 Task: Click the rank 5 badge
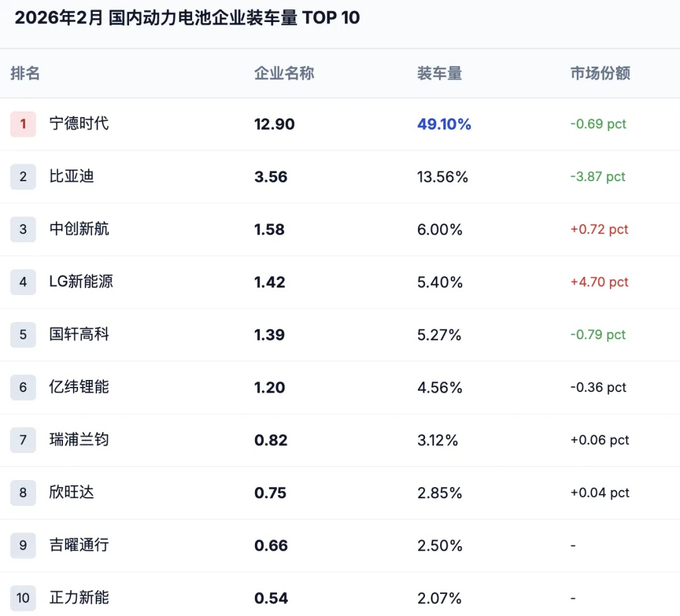pyautogui.click(x=23, y=335)
